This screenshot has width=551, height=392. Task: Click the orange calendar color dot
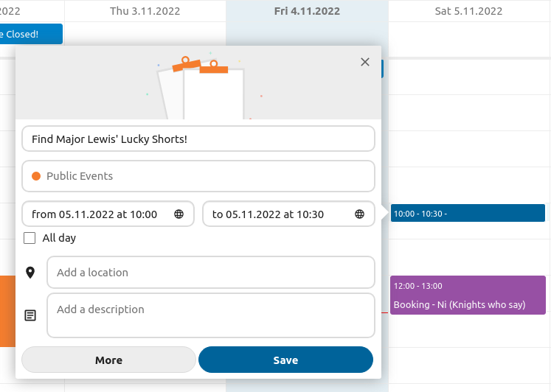(x=35, y=176)
